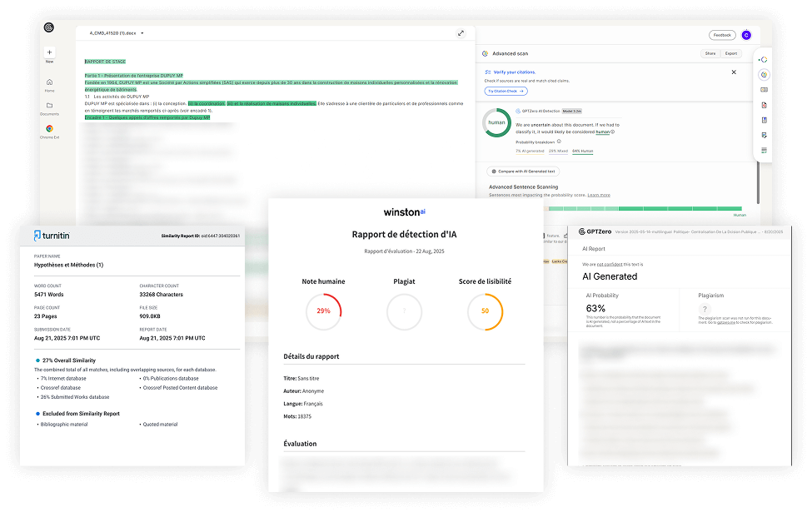Dismiss the Verify your citations banner
812x512 pixels.
(x=734, y=72)
